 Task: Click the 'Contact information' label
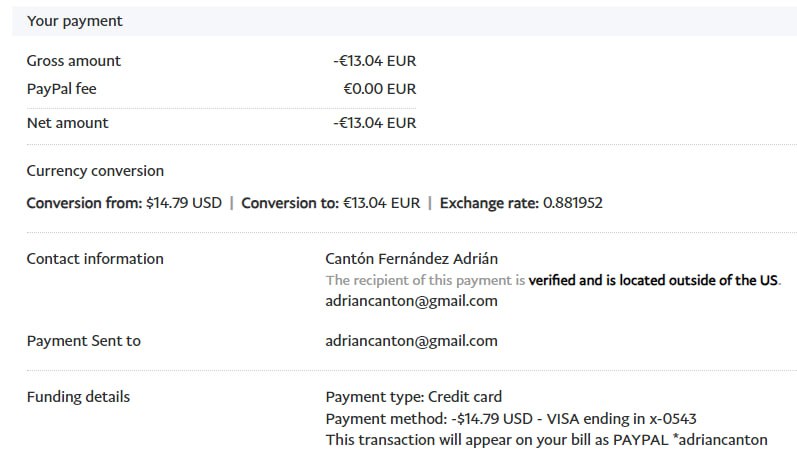click(95, 258)
